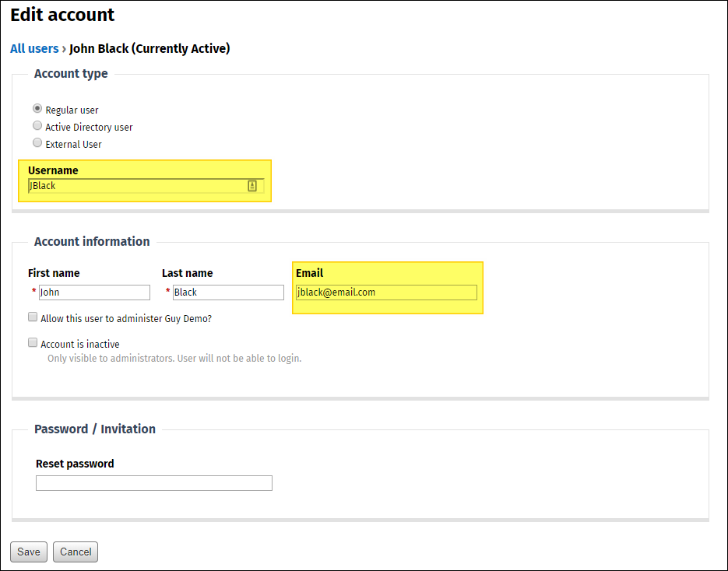Click into the Last name field
Image resolution: width=728 pixels, height=571 pixels.
coord(228,293)
